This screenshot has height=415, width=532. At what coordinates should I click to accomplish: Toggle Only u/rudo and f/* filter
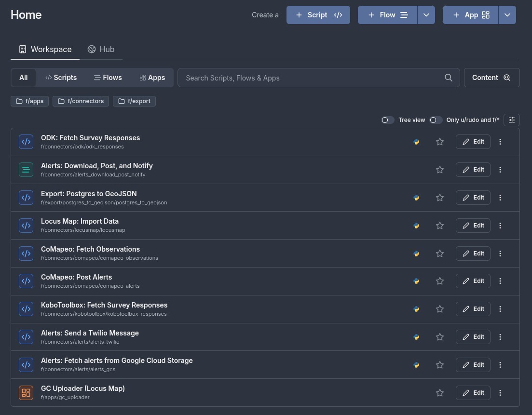click(x=436, y=120)
